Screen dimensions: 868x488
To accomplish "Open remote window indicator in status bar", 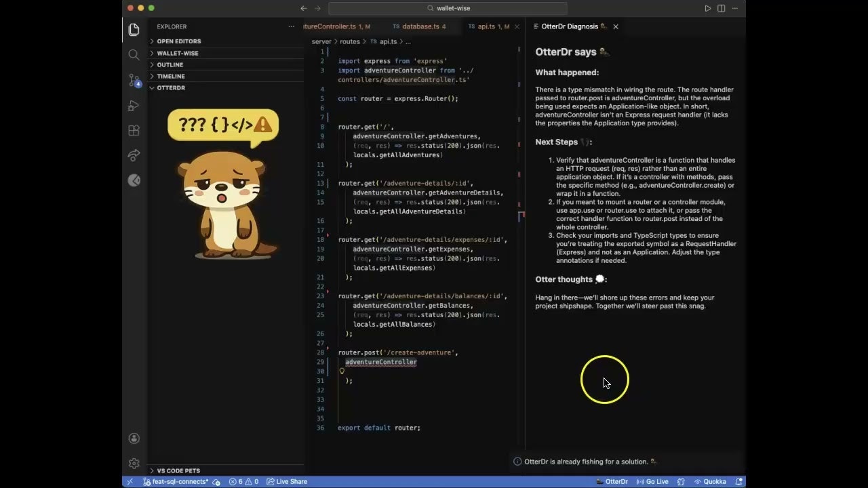I will (130, 482).
